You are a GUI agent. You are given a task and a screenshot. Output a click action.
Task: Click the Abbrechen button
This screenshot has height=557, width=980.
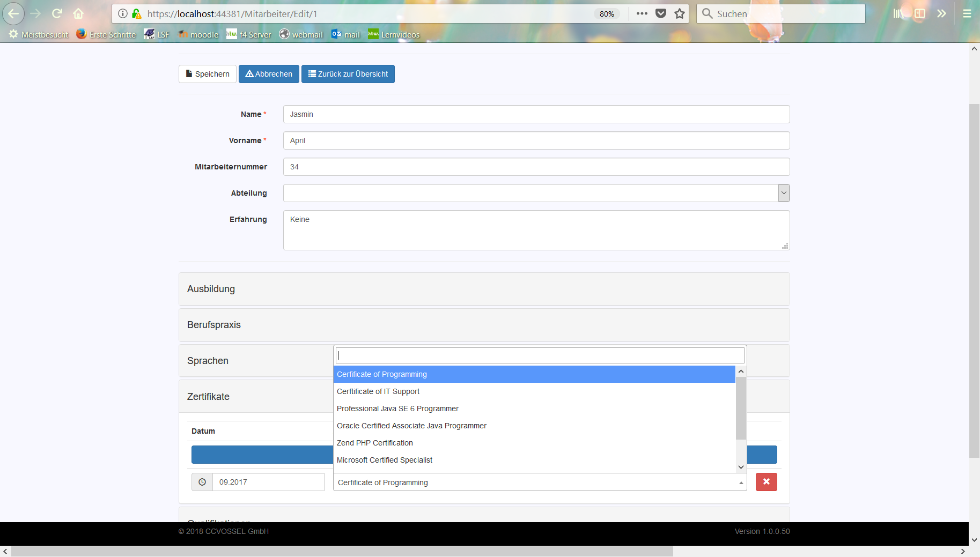coord(269,74)
